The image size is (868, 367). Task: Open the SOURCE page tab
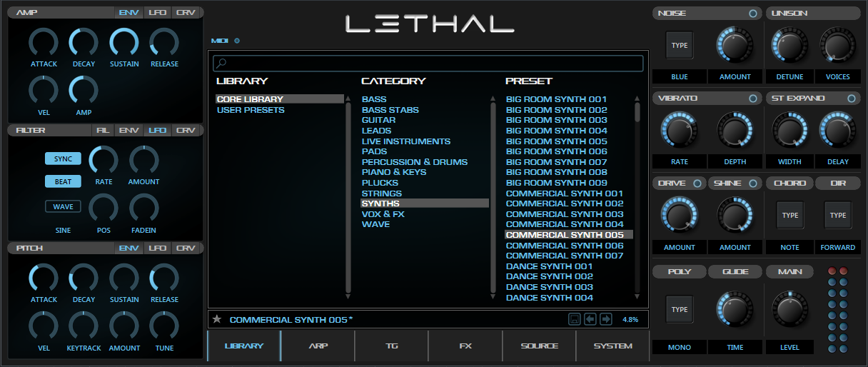(x=539, y=346)
